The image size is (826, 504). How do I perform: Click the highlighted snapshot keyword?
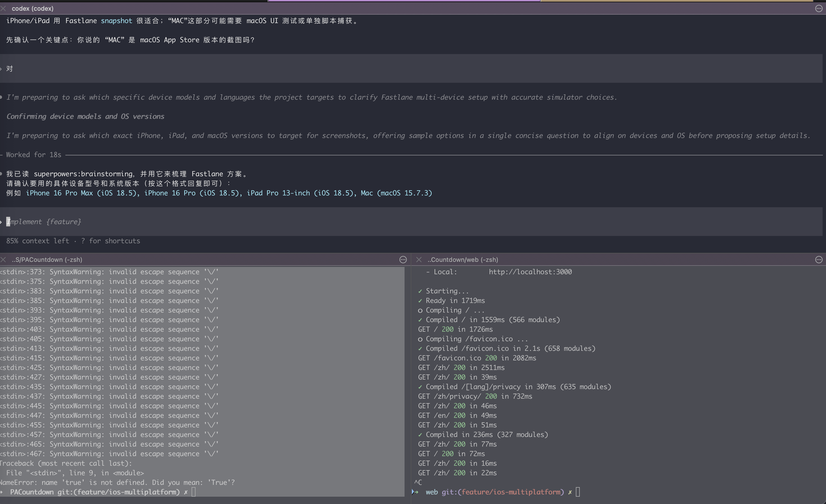pyautogui.click(x=116, y=21)
